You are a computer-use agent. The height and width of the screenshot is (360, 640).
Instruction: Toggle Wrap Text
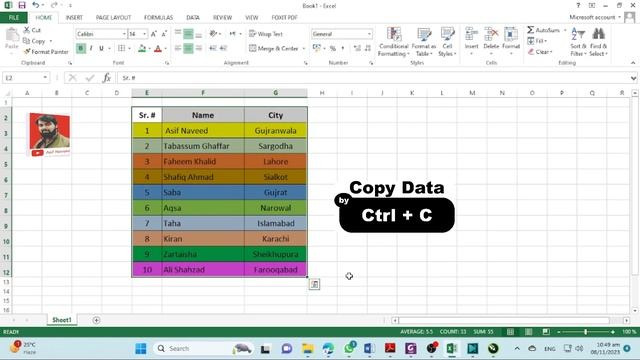tap(266, 34)
